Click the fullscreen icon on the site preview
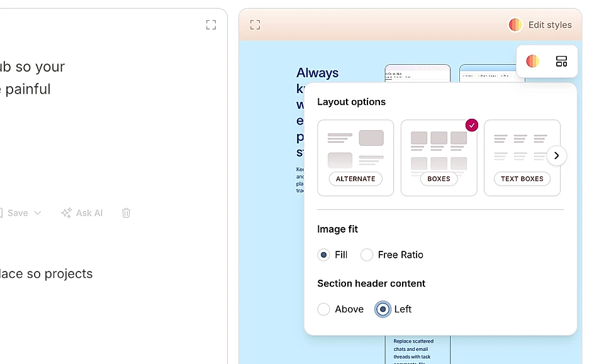The width and height of the screenshot is (604, 364). 255,25
